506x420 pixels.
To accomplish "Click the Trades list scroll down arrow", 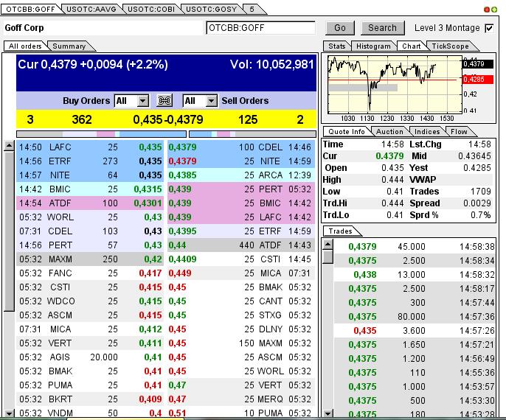I will (327, 413).
